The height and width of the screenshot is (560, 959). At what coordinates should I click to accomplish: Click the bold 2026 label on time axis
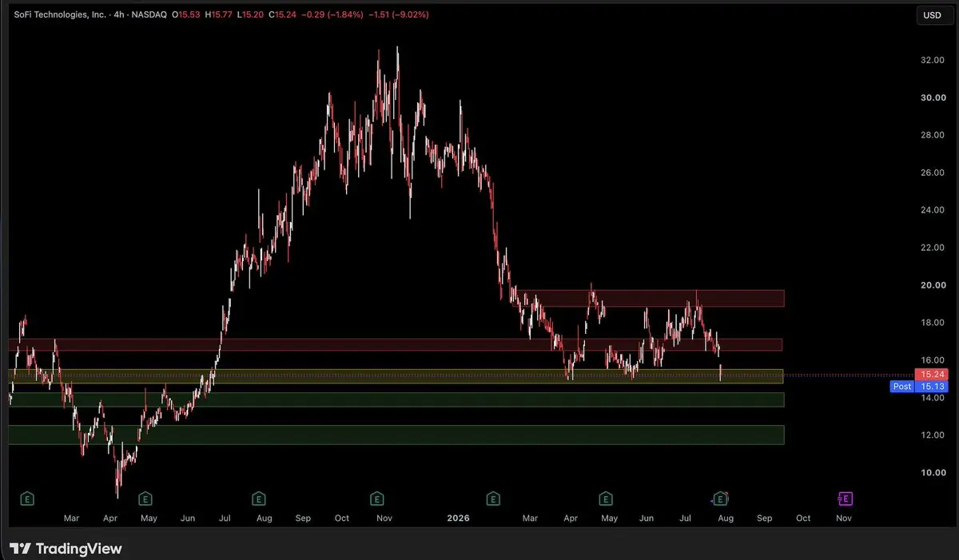(458, 518)
